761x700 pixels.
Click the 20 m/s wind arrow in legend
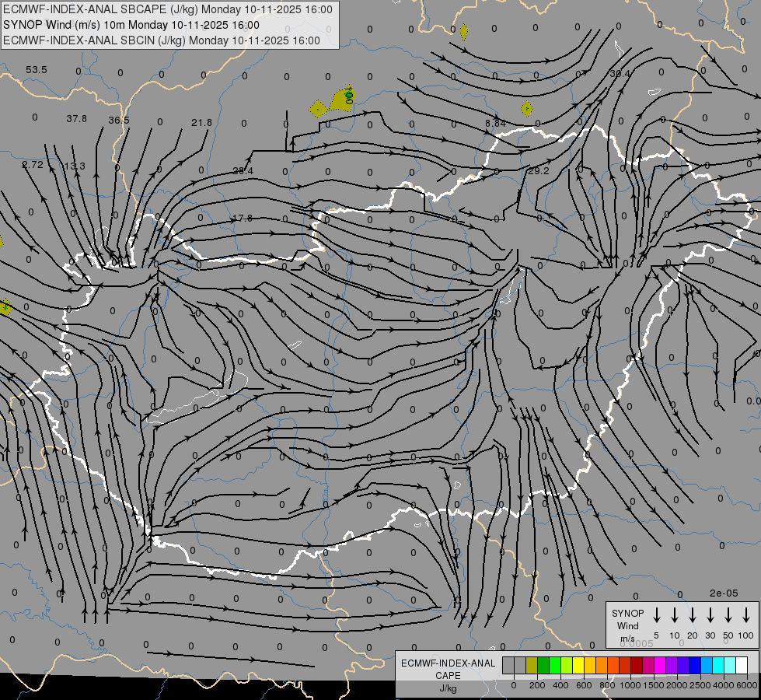692,615
